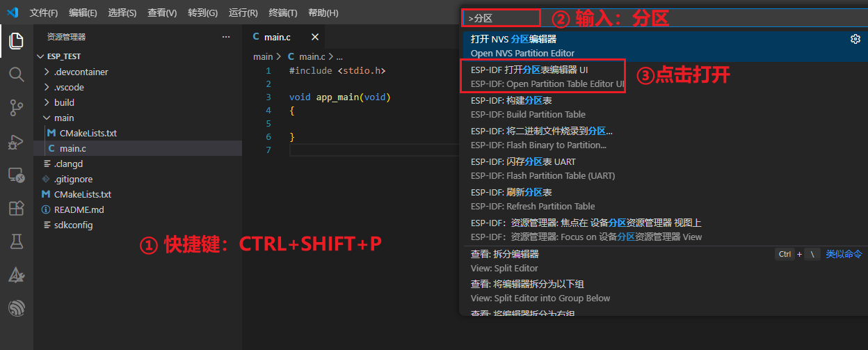868x350 pixels.
Task: Run ESP-IDF 打开分区表编辑器 UI command
Action: click(x=664, y=77)
